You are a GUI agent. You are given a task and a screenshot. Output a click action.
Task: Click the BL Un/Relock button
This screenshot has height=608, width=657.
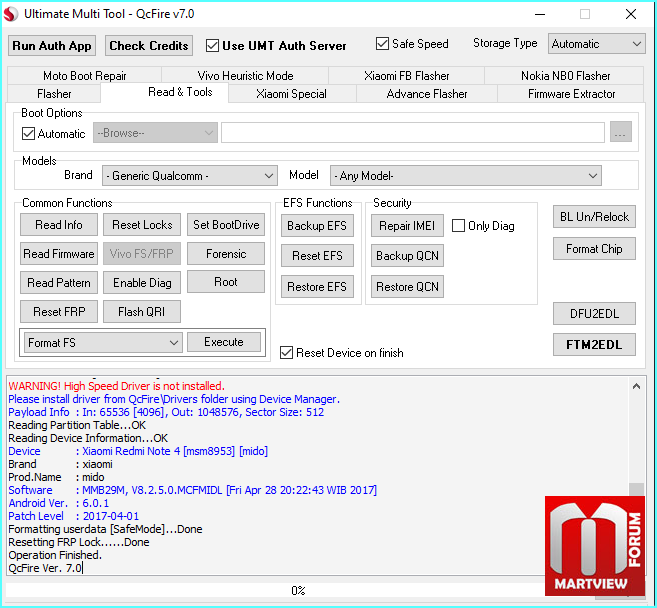coord(594,217)
